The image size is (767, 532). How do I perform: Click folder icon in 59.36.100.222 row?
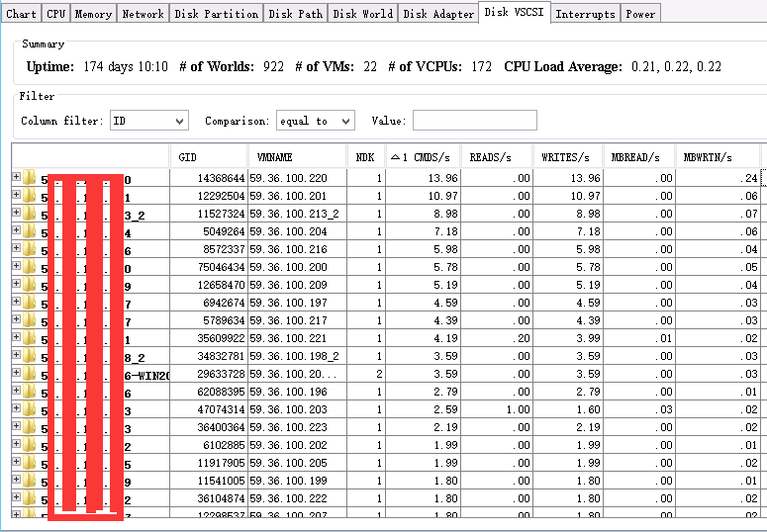click(30, 496)
